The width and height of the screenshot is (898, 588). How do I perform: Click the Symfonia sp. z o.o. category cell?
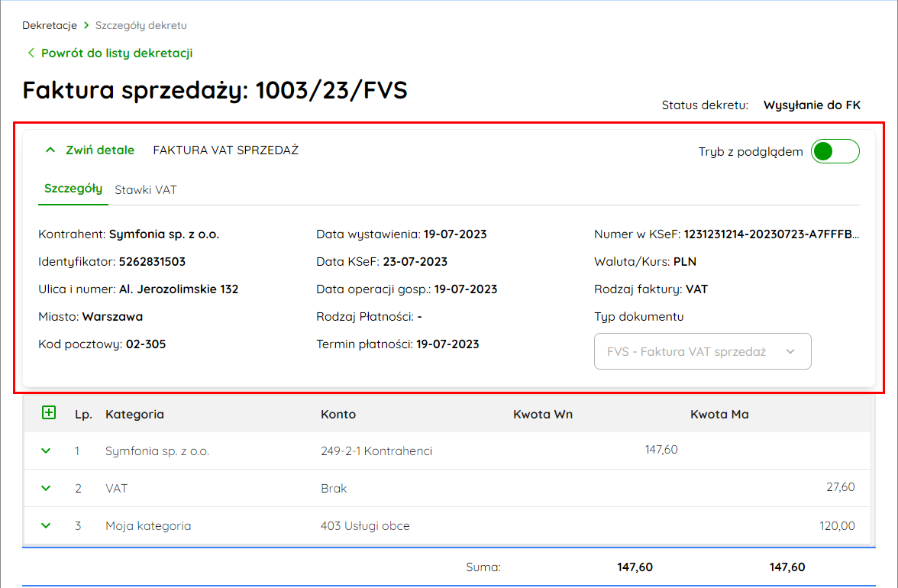(157, 451)
